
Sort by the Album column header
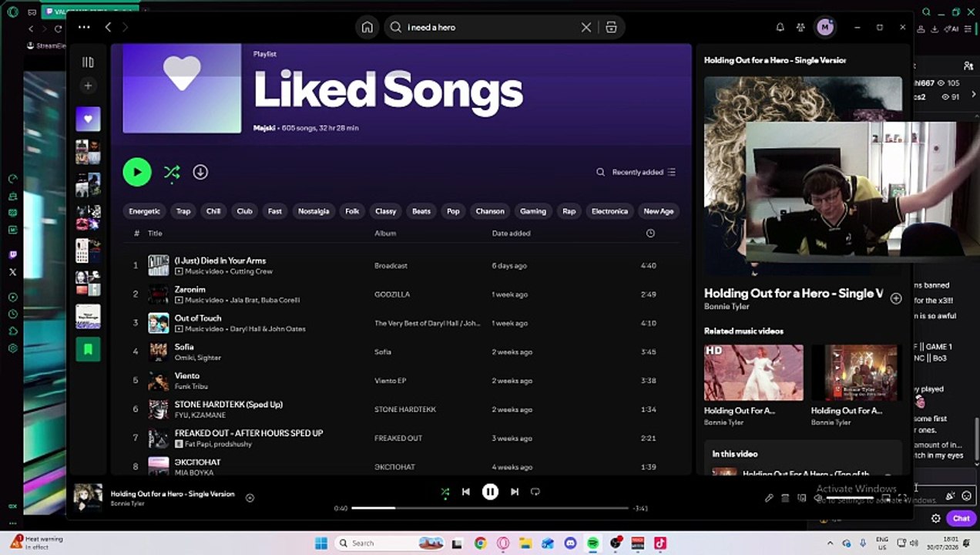385,233
